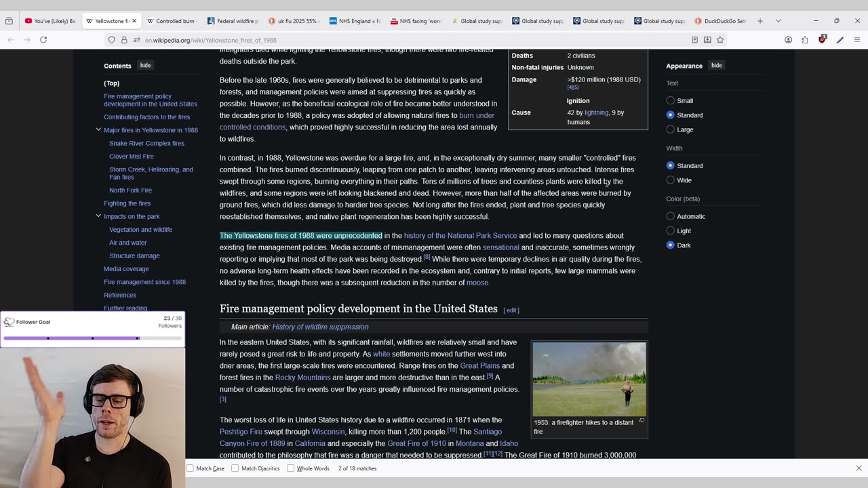Switch to the NHS facing 'wors tab
Screen dimensions: 868x488
415,21
